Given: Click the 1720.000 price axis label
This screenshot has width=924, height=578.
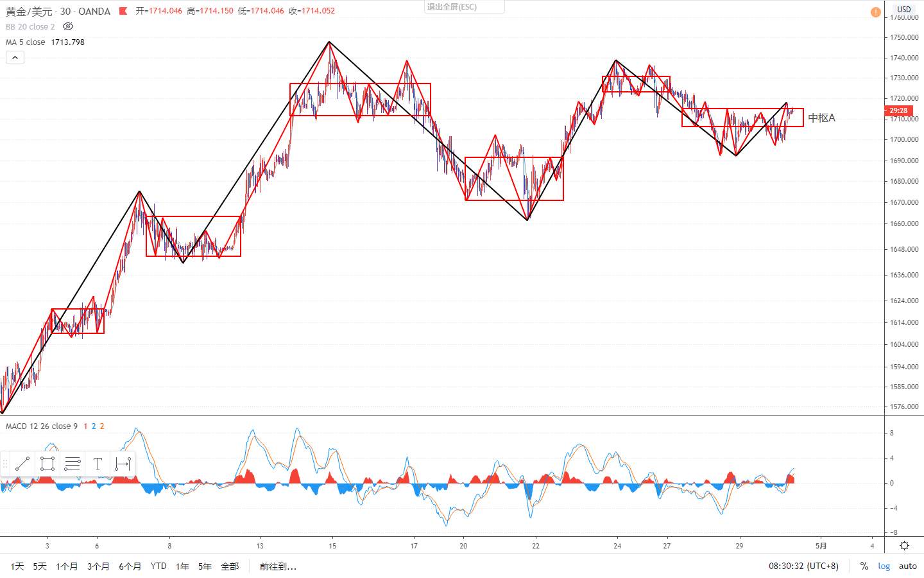Looking at the screenshot, I should click(904, 99).
